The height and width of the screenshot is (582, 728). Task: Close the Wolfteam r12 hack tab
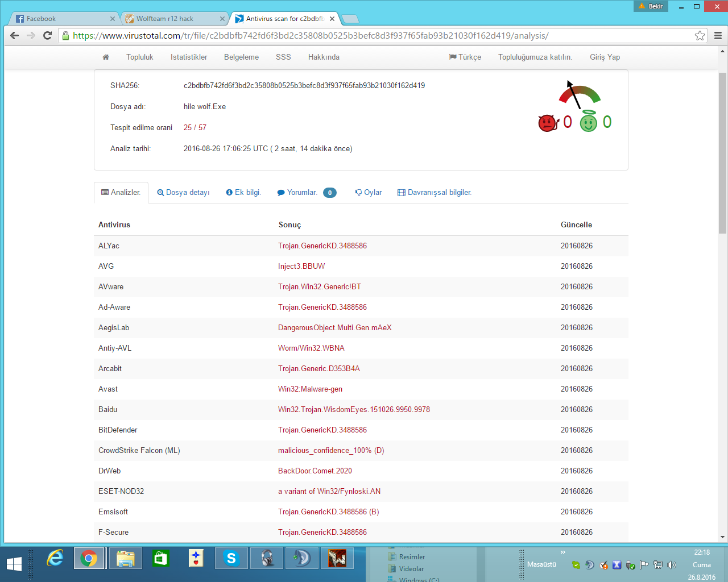pos(222,19)
